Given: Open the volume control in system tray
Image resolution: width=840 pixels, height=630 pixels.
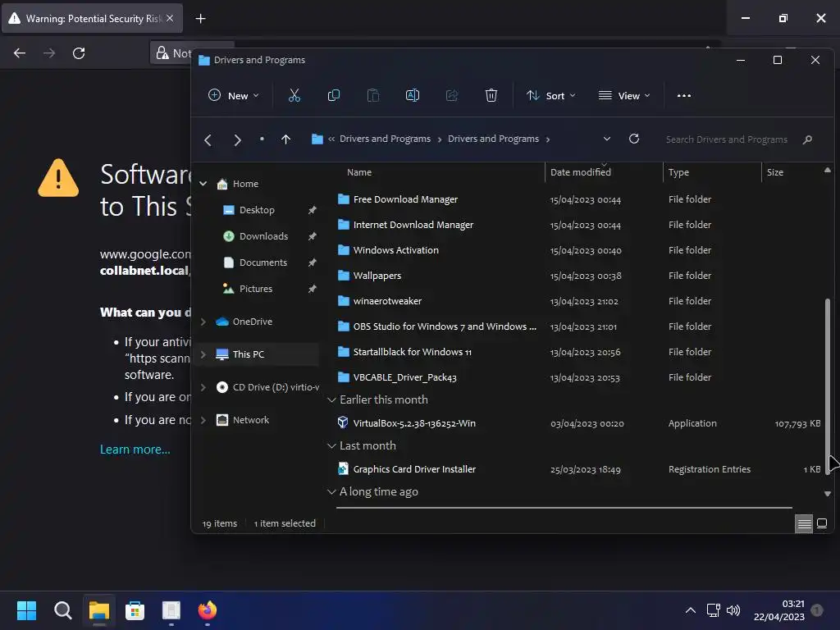Looking at the screenshot, I should tap(733, 610).
